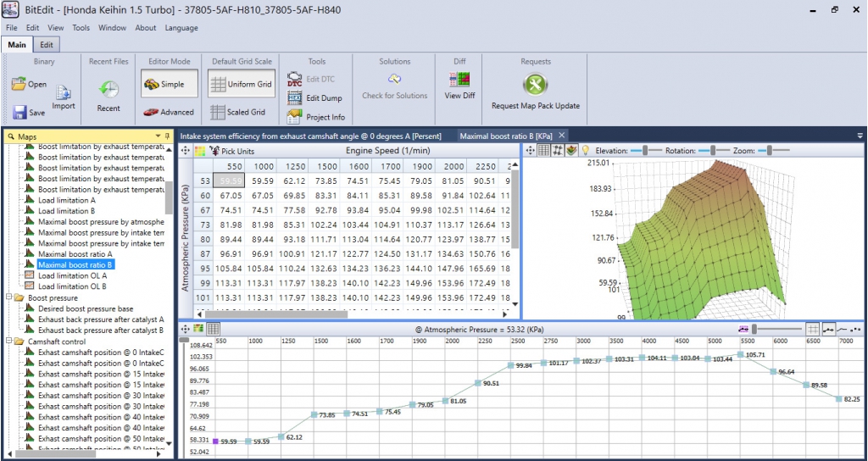Adjust the Rotation slider
868x461 pixels.
coord(713,150)
